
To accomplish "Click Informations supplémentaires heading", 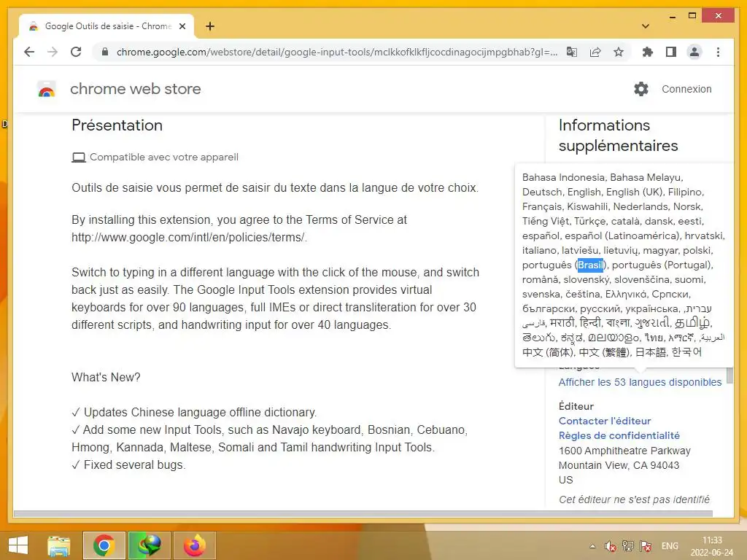I will click(x=618, y=135).
